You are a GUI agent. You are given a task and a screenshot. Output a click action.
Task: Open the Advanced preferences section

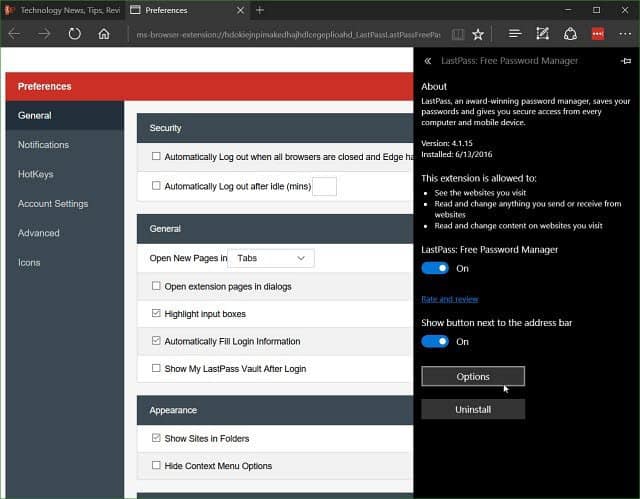tap(64, 233)
